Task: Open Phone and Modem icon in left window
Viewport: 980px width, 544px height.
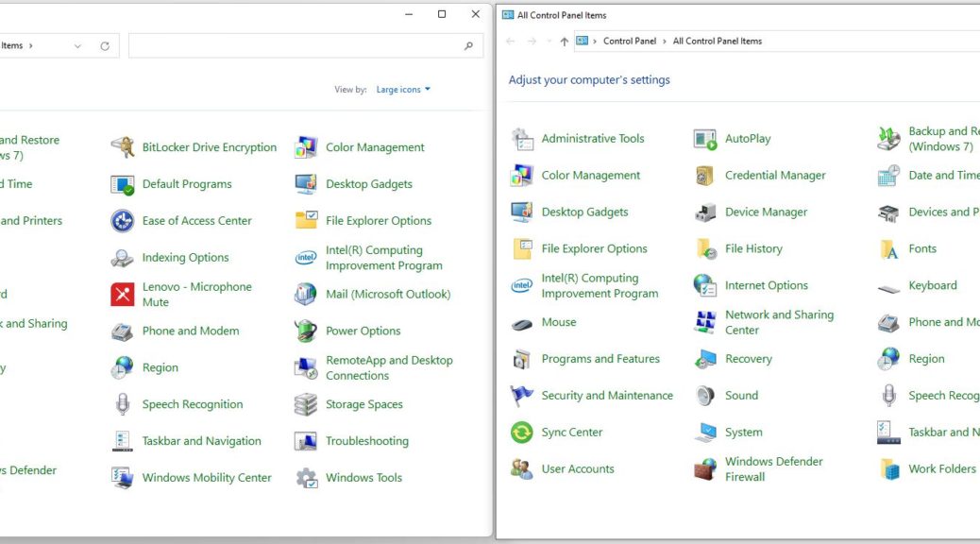Action: click(123, 331)
